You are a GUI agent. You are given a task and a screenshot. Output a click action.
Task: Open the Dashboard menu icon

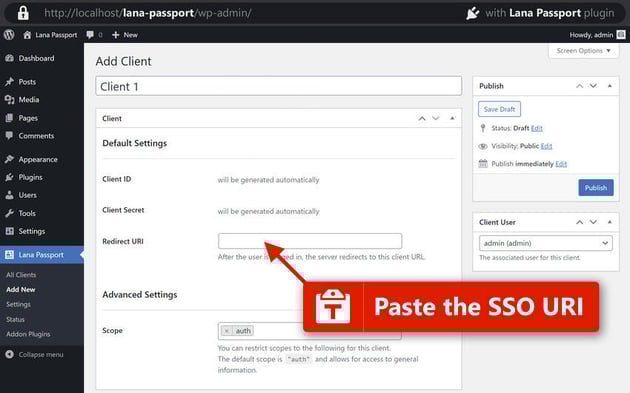click(10, 58)
